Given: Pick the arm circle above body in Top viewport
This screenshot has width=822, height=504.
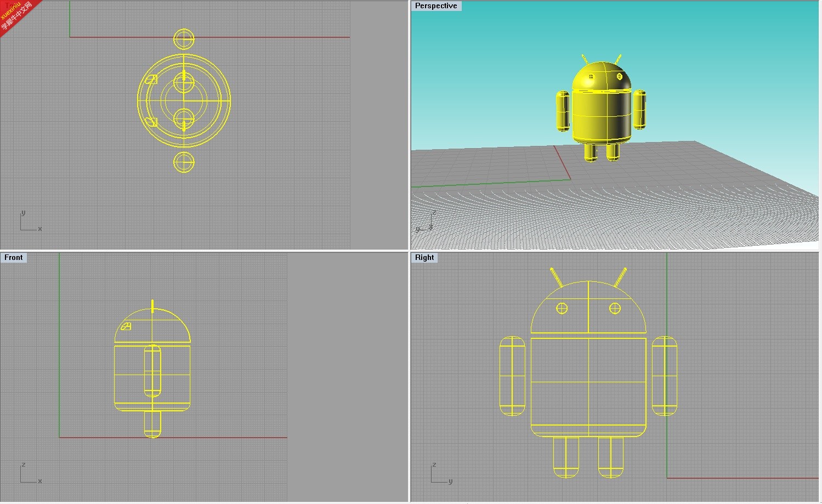Looking at the screenshot, I should point(184,39).
